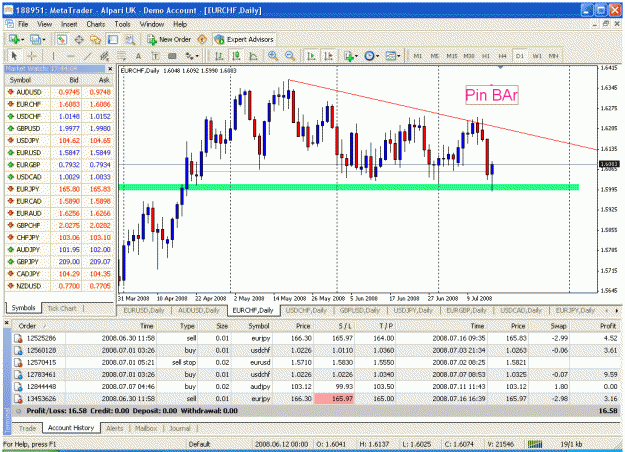Click the Indicators list icon

pos(349,56)
